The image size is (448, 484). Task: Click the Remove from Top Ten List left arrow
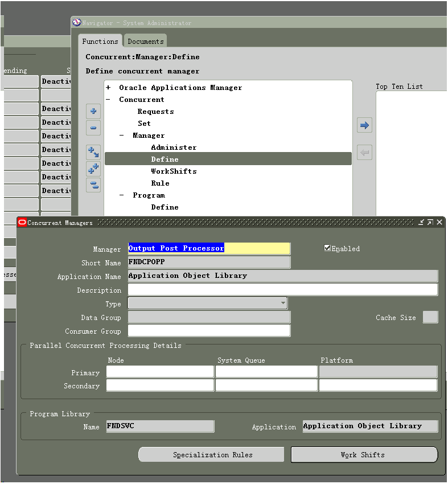tap(364, 153)
